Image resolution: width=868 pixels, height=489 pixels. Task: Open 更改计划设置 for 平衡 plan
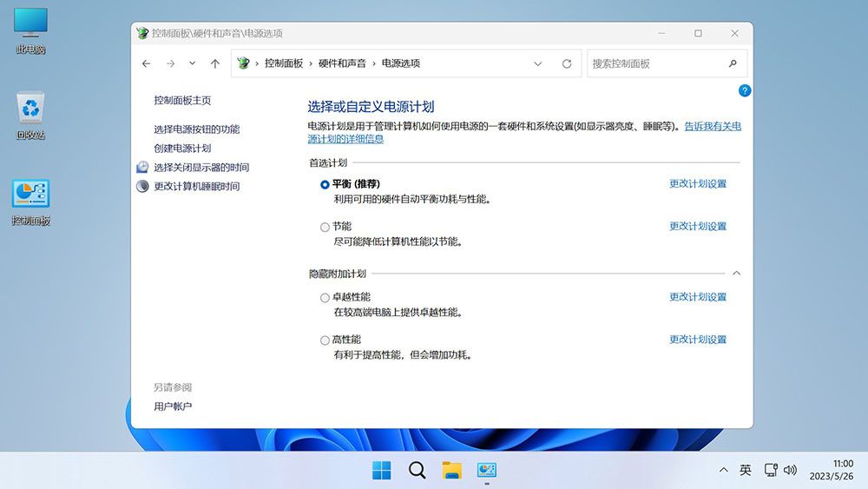pyautogui.click(x=698, y=184)
